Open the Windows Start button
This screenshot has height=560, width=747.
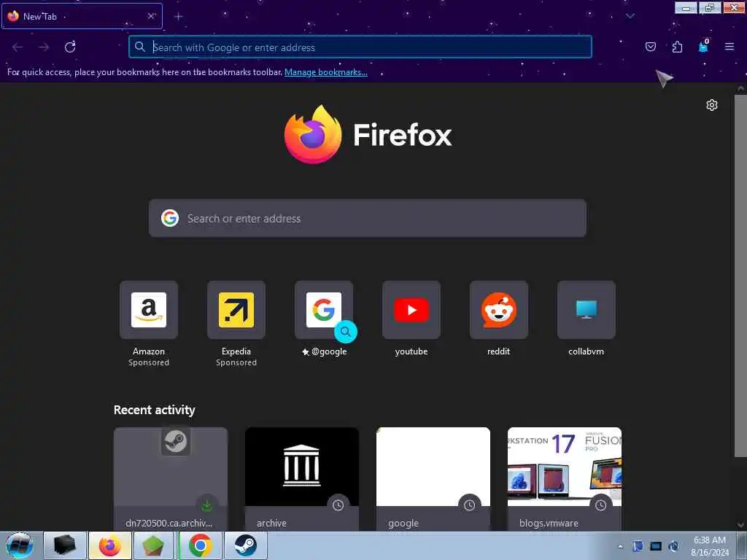pos(19,545)
